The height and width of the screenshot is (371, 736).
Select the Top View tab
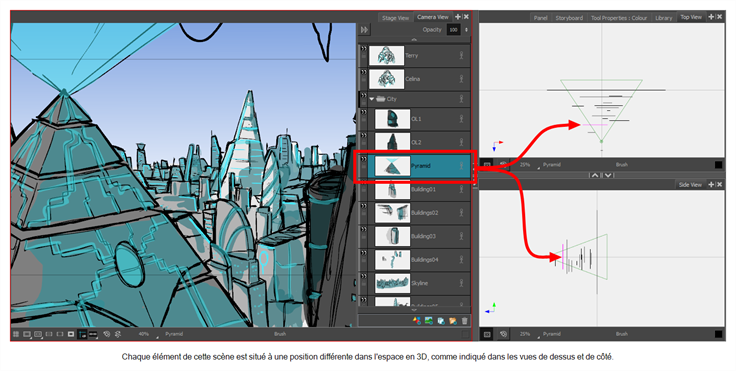pos(691,17)
